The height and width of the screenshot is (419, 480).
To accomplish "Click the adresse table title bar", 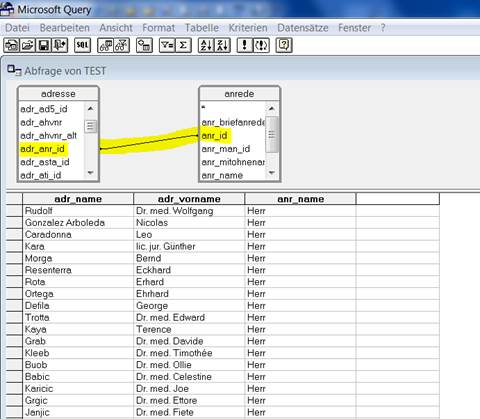I will [58, 94].
